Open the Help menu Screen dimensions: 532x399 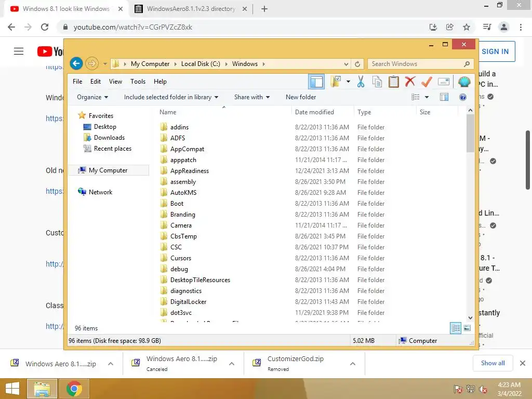[160, 82]
